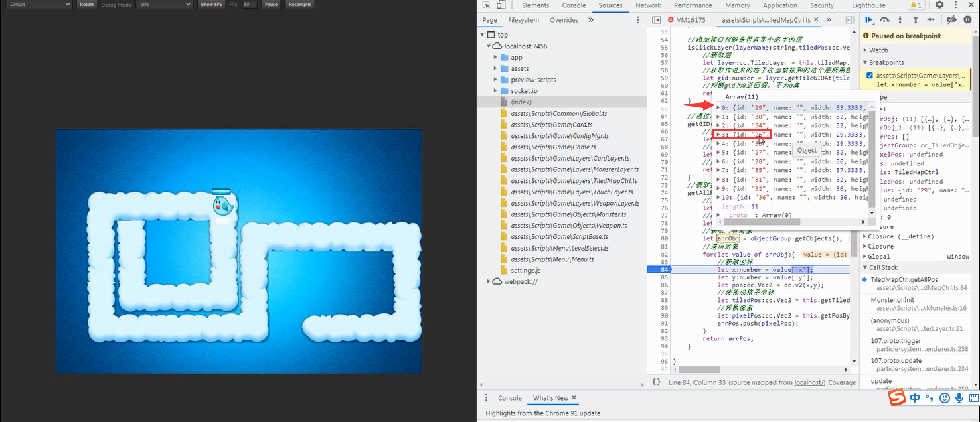Open the Application tab

(x=780, y=5)
